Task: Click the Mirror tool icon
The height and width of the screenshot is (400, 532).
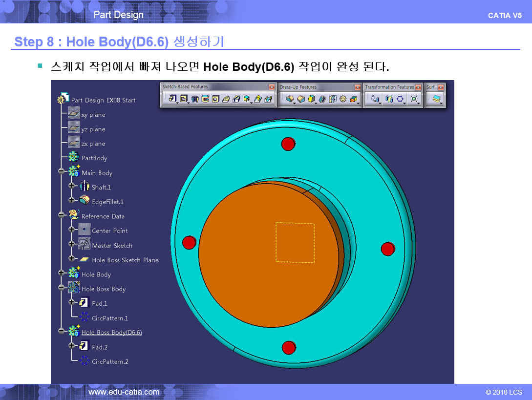Action: coord(389,99)
